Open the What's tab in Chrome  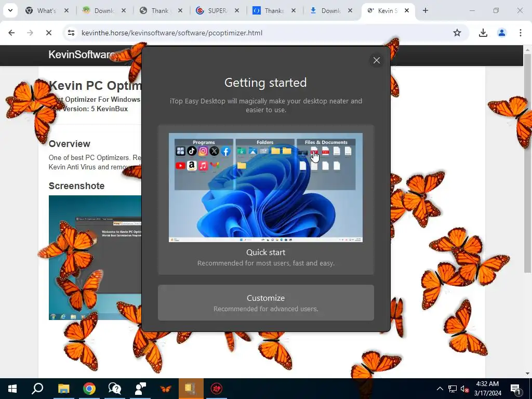pos(46,11)
